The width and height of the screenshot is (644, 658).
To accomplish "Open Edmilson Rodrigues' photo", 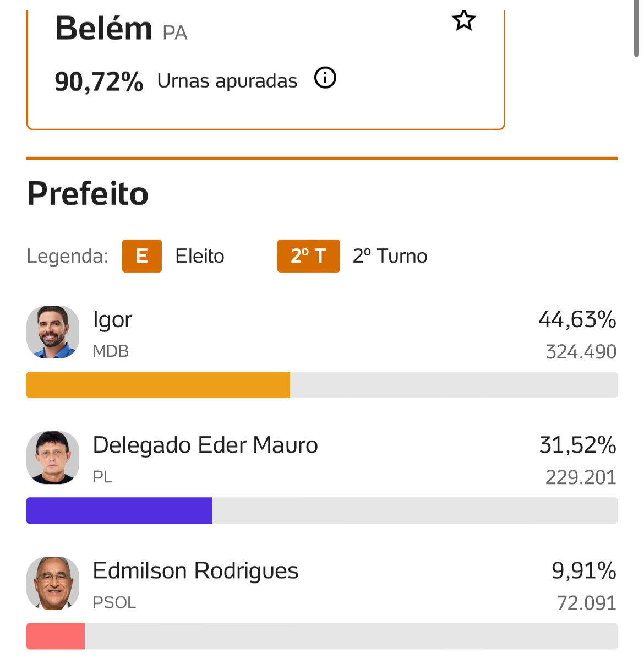I will click(53, 583).
